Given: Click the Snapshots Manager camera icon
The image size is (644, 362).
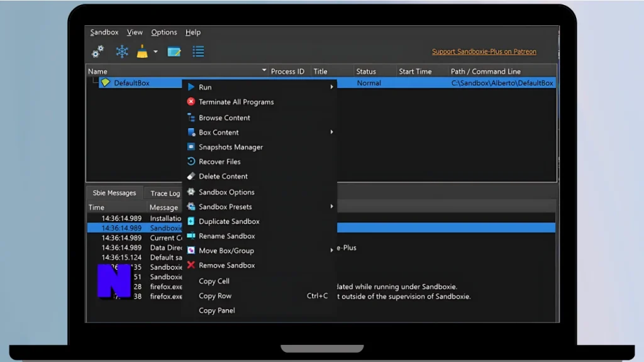Looking at the screenshot, I should tap(191, 147).
